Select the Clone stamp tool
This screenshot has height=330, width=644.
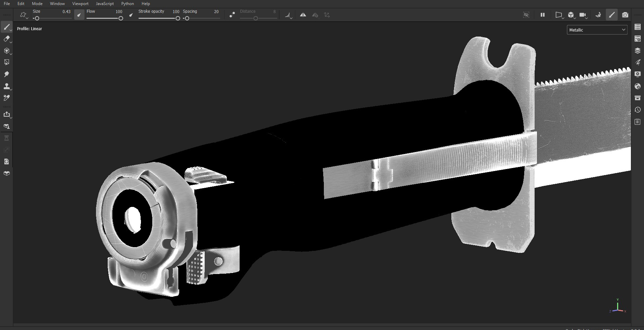coord(6,86)
